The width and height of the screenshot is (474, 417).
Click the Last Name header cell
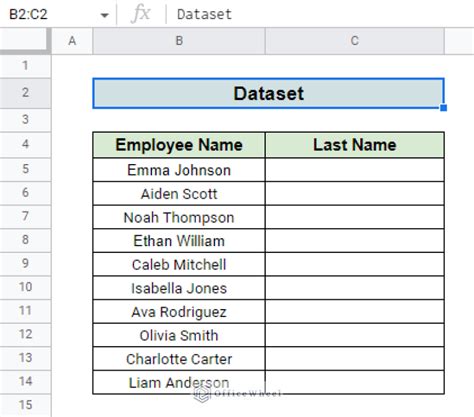(355, 145)
